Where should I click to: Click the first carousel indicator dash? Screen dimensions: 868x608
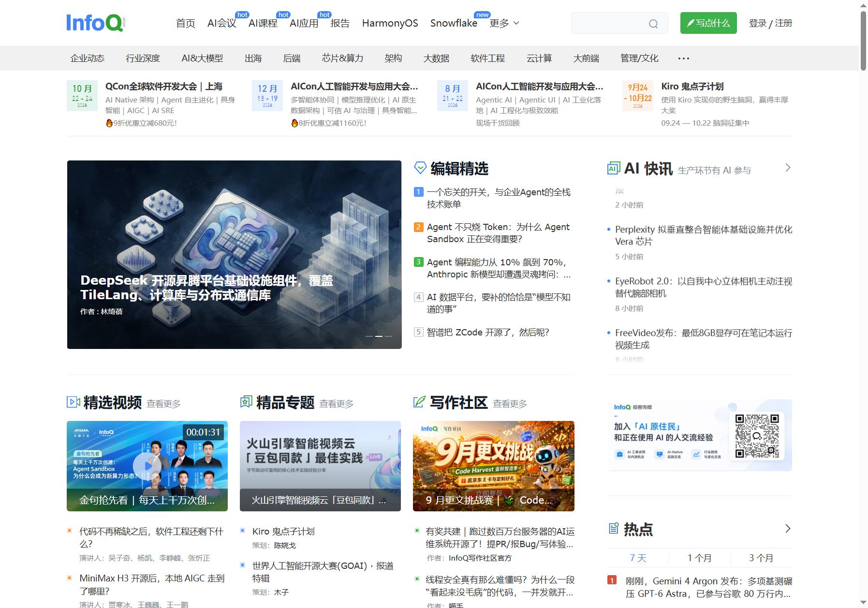click(x=369, y=336)
